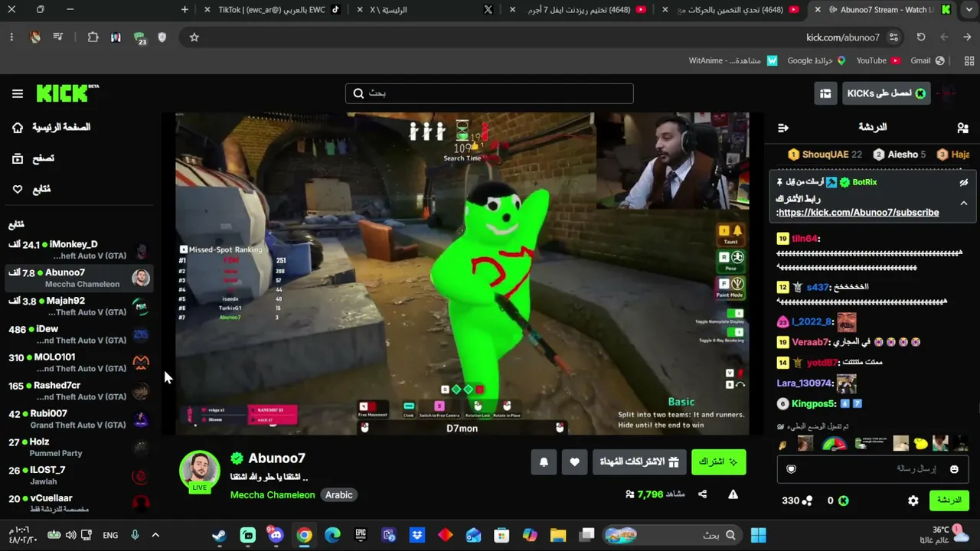Show hidden system tray icons
The height and width of the screenshot is (551, 980).
click(x=155, y=535)
